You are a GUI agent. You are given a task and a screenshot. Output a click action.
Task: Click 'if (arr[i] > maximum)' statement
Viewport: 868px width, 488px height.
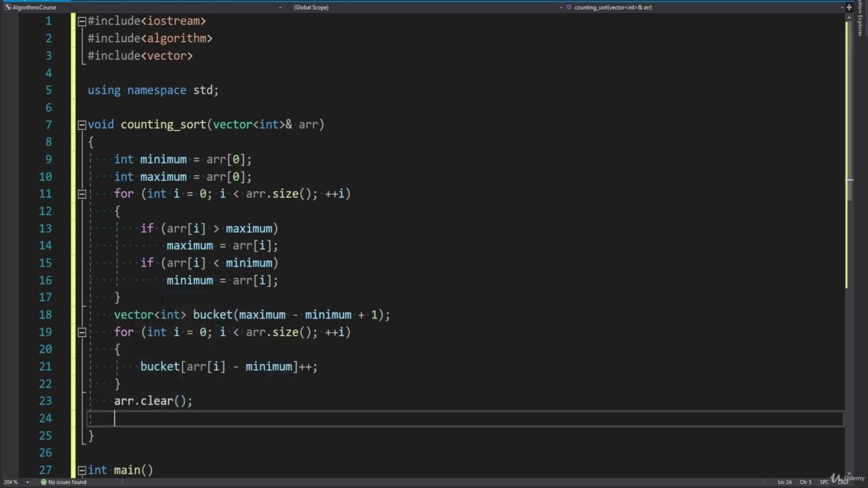tap(210, 228)
